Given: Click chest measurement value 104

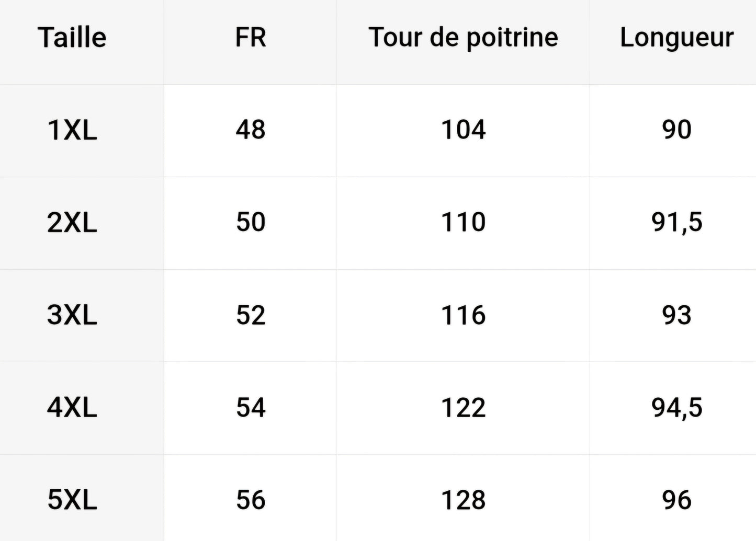Looking at the screenshot, I should [x=463, y=130].
